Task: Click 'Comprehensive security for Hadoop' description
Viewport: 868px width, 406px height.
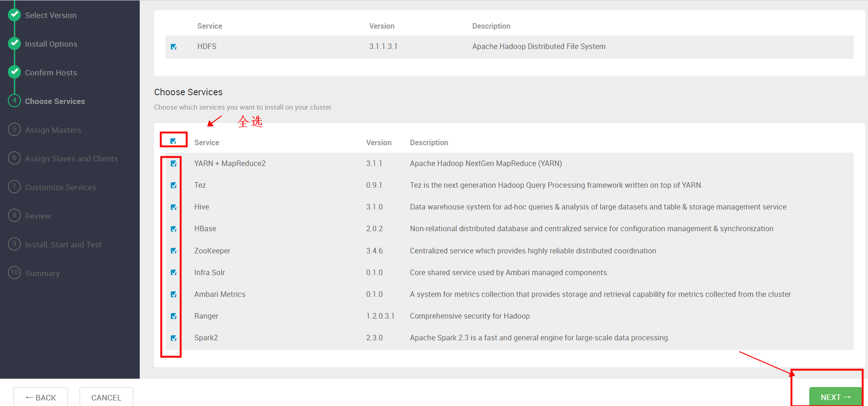Action: [470, 316]
